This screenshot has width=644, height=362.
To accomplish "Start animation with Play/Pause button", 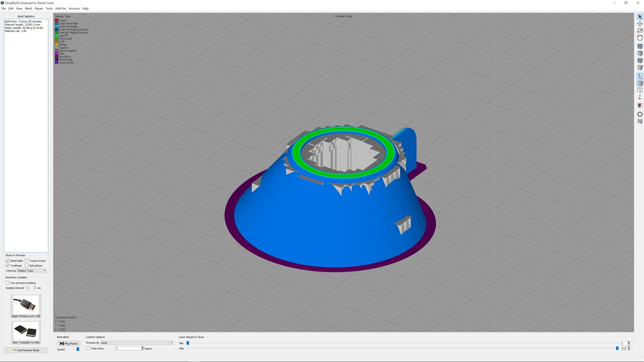I will pyautogui.click(x=68, y=343).
